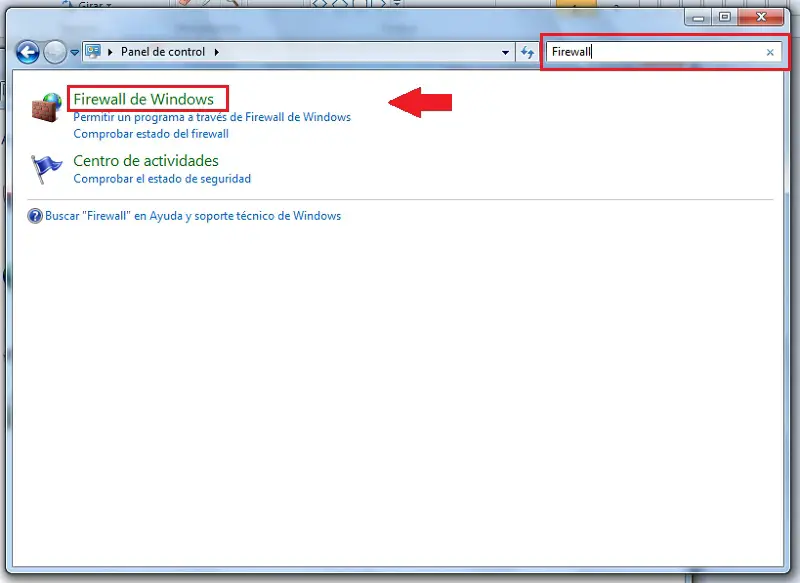Click the Control Panel icon in address bar
Viewport: 800px width, 583px height.
click(x=93, y=52)
